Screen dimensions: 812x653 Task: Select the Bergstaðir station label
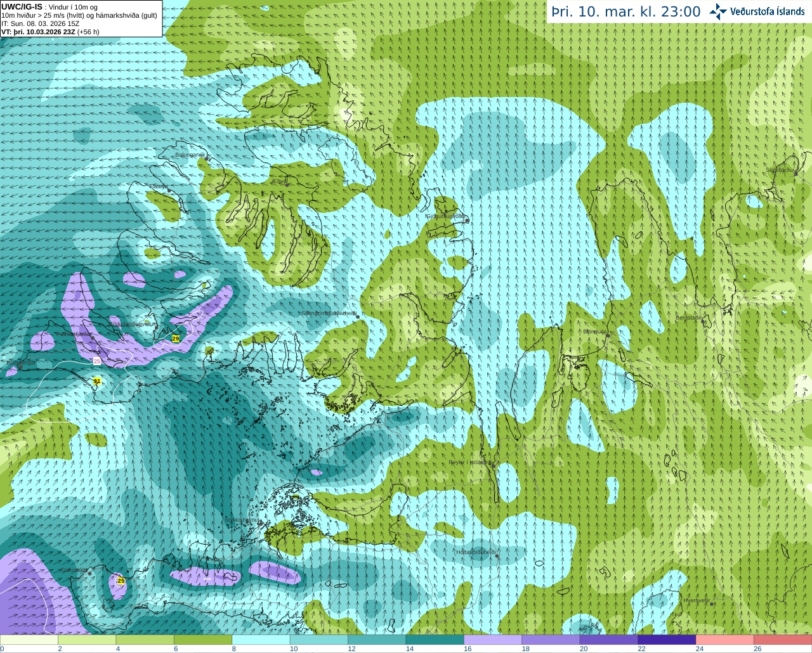pos(688,318)
